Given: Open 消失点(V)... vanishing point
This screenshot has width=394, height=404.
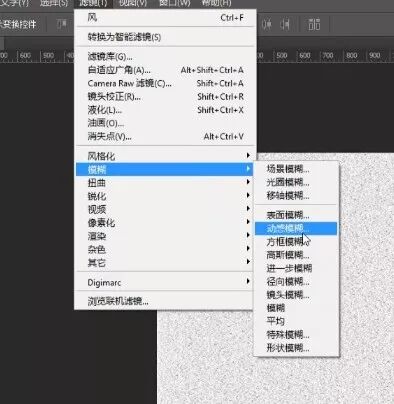Looking at the screenshot, I should [x=165, y=136].
